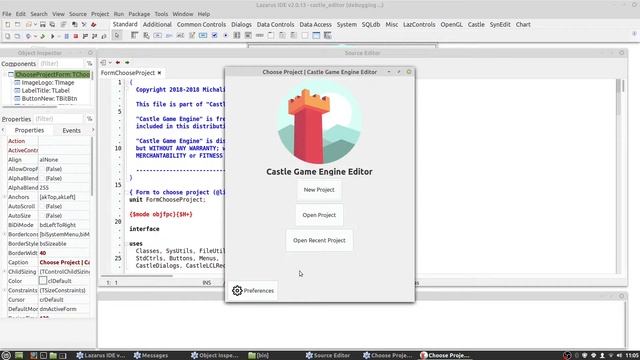Click the green forward arrow in Source Editor
This screenshot has height=360, width=640.
(x=127, y=62)
